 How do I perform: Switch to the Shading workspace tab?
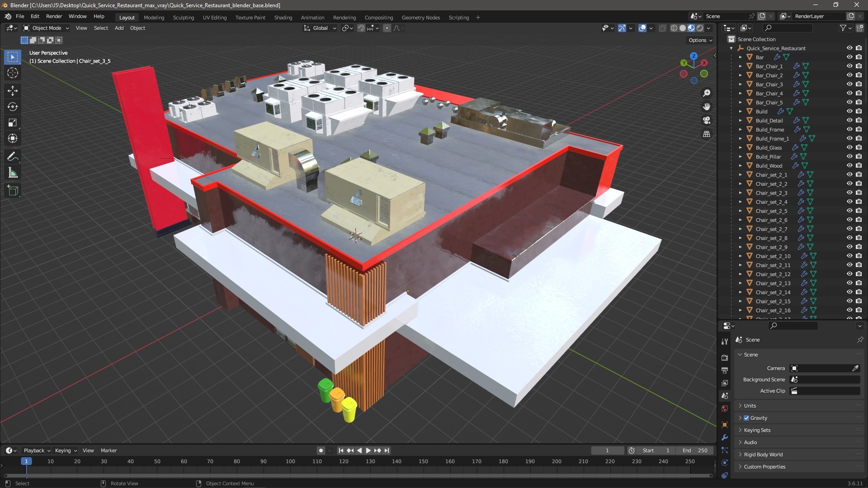point(283,17)
